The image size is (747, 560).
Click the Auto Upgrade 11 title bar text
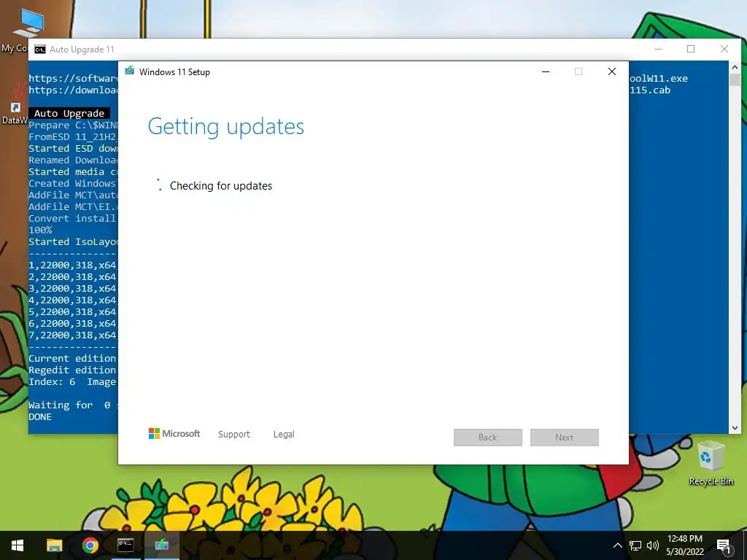[82, 50]
